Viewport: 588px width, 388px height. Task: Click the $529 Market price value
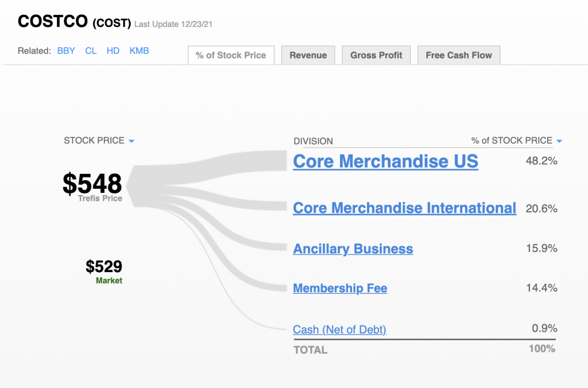click(x=103, y=266)
